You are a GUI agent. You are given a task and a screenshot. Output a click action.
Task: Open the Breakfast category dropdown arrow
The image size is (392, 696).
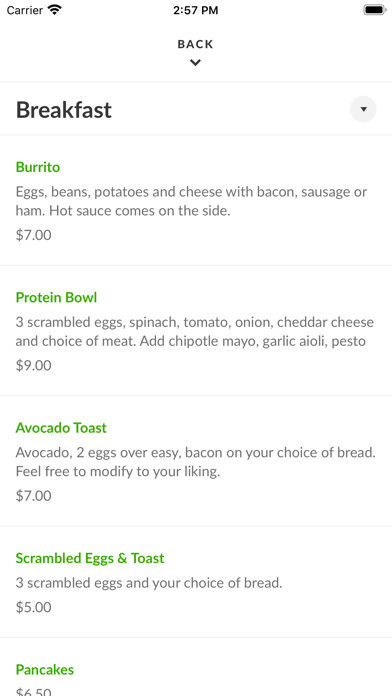pyautogui.click(x=363, y=109)
